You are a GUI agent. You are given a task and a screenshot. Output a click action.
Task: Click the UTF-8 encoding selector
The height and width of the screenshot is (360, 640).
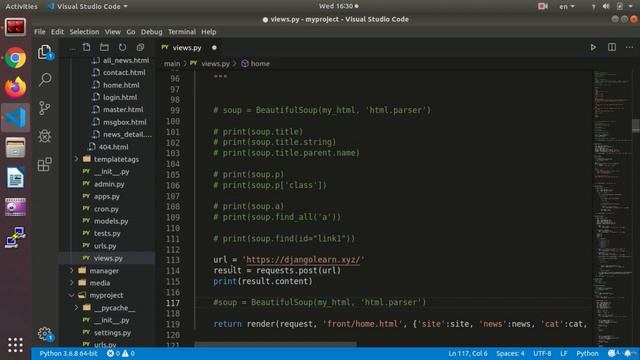pos(542,353)
